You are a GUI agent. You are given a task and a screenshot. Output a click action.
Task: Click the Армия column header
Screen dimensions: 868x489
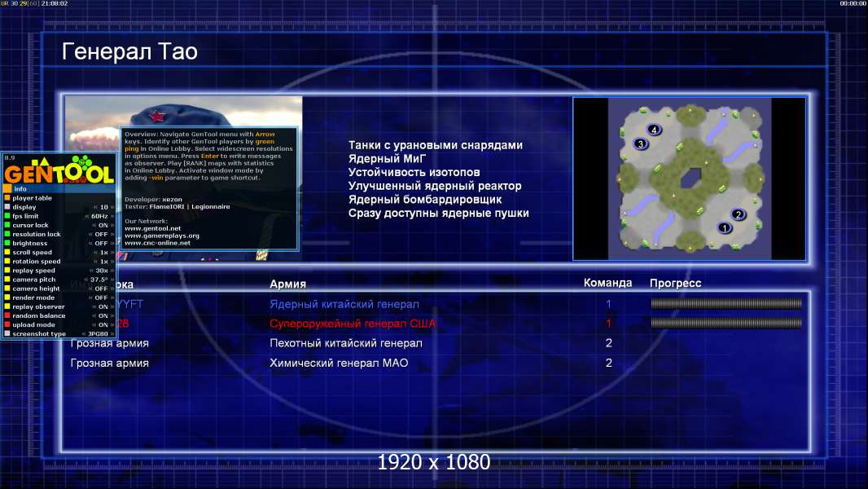[288, 284]
